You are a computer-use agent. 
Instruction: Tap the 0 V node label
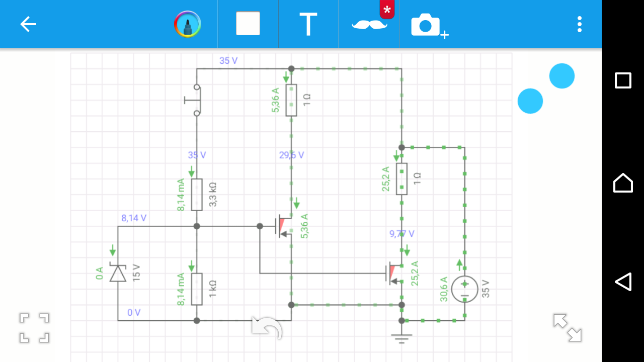click(134, 313)
